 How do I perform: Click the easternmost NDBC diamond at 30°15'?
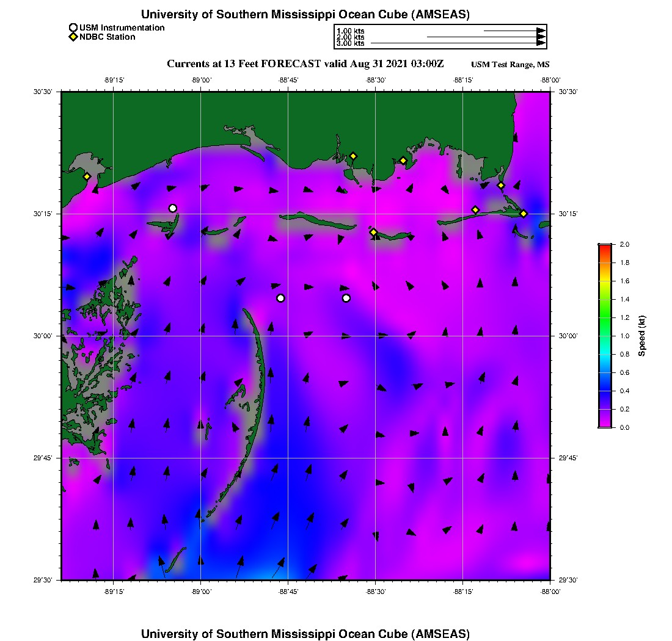pos(524,214)
